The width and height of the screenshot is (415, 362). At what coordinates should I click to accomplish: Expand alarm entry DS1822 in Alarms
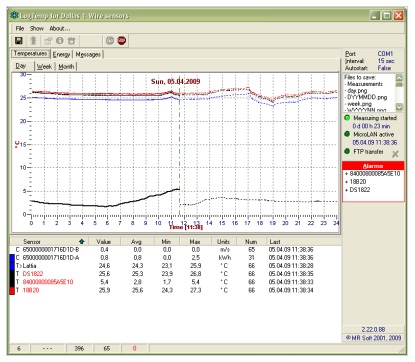coord(358,190)
